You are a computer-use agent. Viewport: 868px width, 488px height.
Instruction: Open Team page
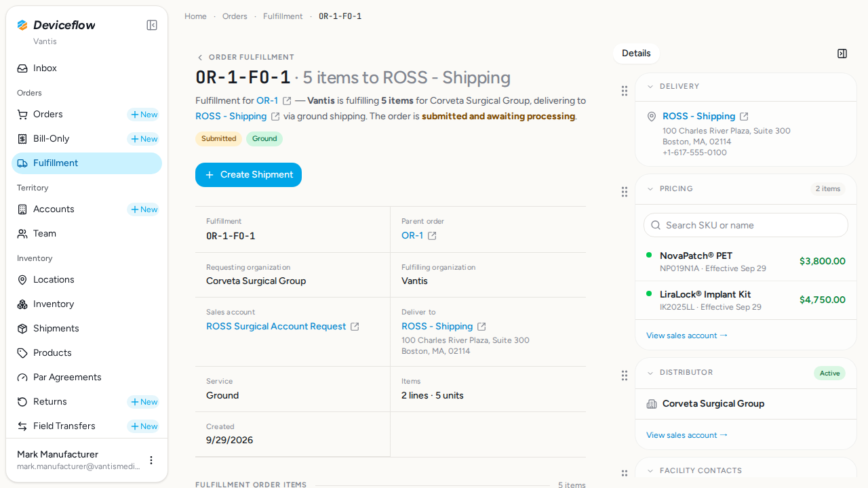[x=87, y=234]
